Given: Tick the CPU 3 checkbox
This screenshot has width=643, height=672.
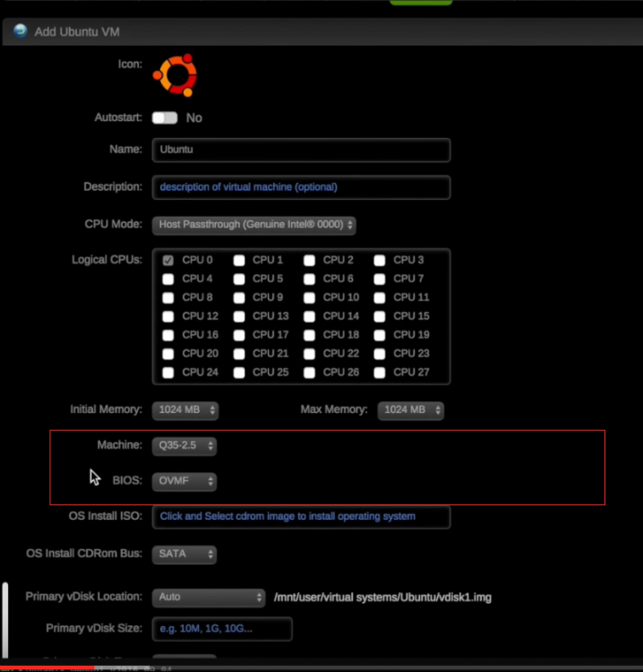Looking at the screenshot, I should coord(380,260).
